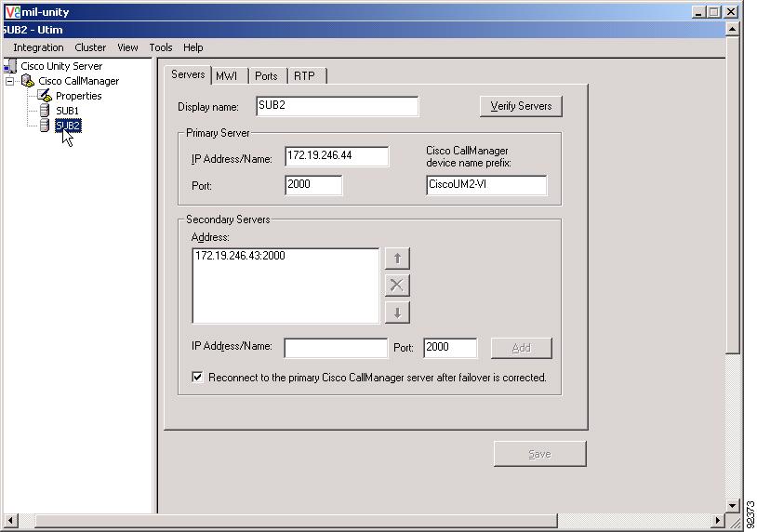Screen dimensions: 757x532
Task: Click the Add secondary server button
Action: 522,348
